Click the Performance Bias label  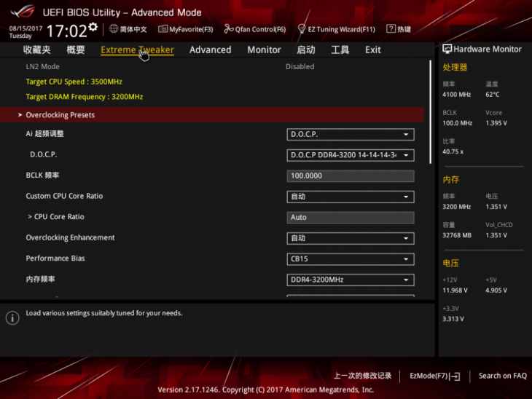pos(55,258)
